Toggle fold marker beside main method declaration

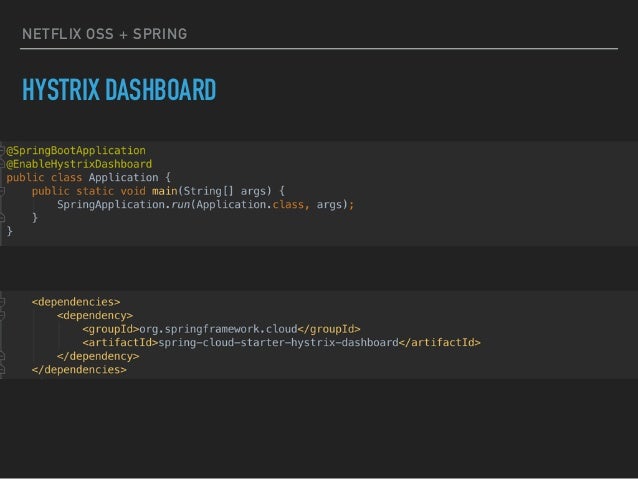(2, 191)
